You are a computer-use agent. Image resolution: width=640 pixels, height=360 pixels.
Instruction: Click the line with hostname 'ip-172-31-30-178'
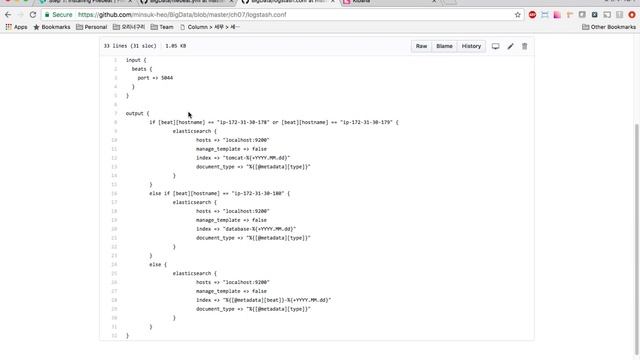pyautogui.click(x=274, y=122)
